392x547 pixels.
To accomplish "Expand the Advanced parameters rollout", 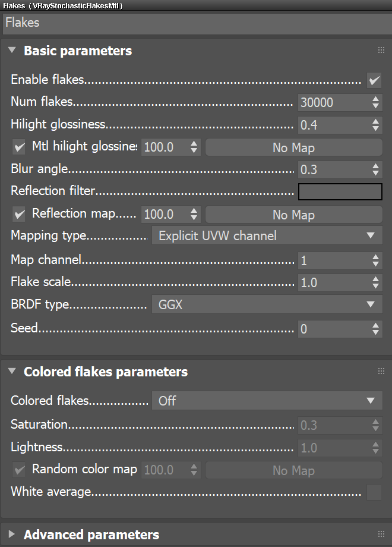I will click(x=12, y=535).
